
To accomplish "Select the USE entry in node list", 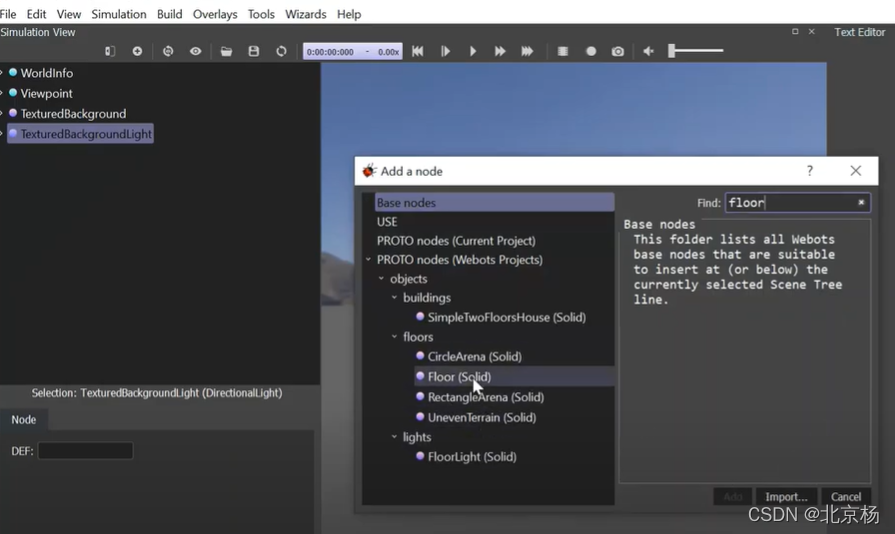I will point(387,222).
